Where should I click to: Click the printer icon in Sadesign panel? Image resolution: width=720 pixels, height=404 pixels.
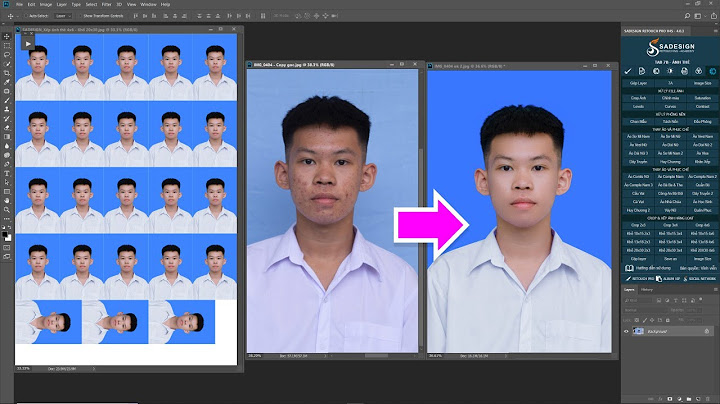(684, 71)
